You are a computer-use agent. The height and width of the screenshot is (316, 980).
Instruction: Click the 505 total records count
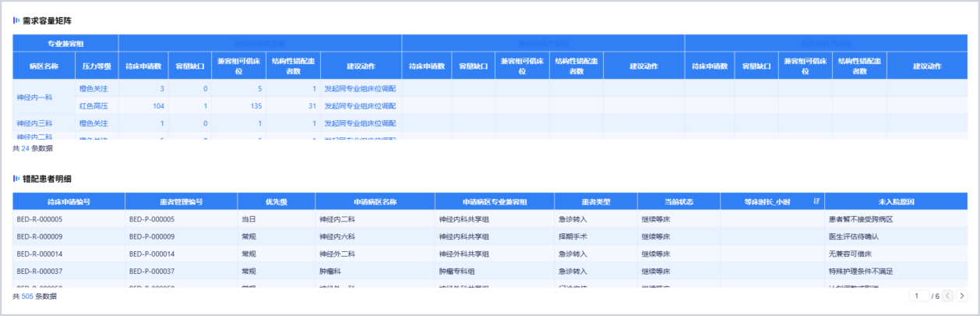point(27,296)
